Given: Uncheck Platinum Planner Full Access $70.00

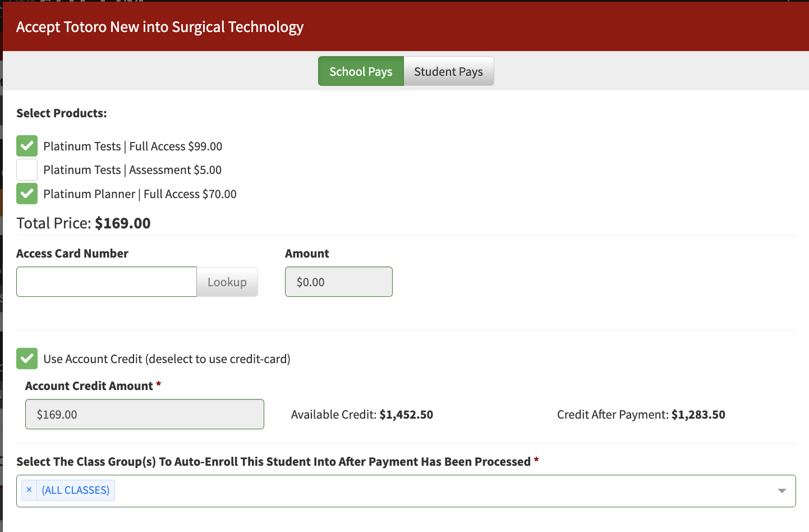Looking at the screenshot, I should (x=27, y=194).
